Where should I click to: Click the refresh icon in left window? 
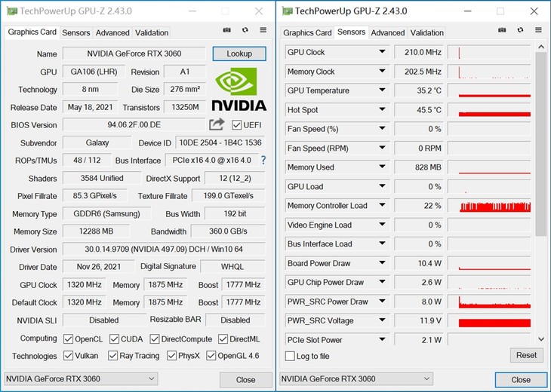click(245, 30)
